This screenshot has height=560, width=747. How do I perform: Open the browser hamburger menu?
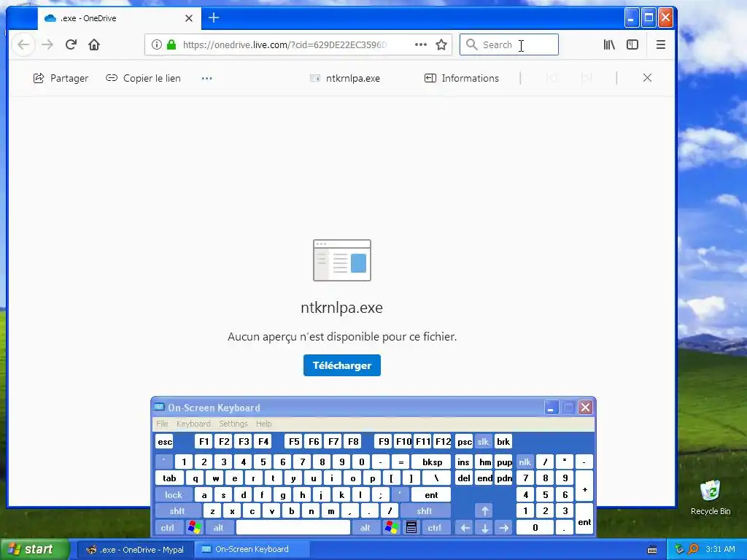coord(661,44)
